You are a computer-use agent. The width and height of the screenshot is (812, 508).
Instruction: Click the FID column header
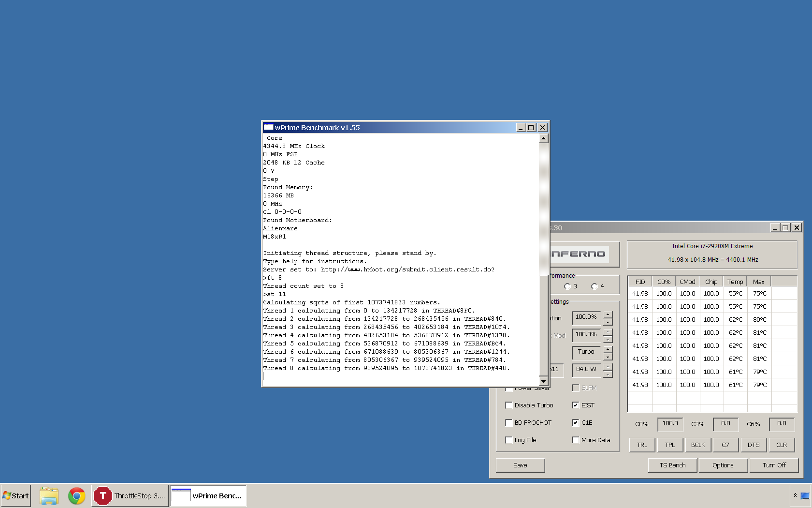click(x=640, y=282)
